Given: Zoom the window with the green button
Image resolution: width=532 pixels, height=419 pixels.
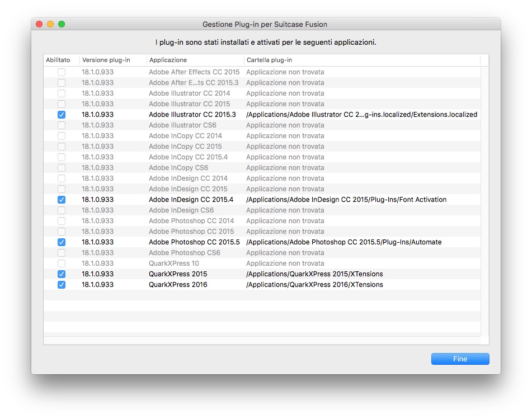Looking at the screenshot, I should tap(62, 24).
